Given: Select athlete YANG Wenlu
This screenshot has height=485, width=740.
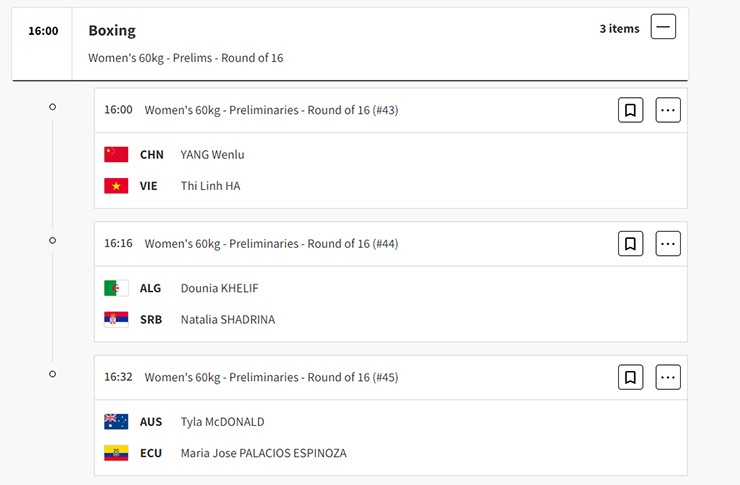Looking at the screenshot, I should (x=212, y=155).
